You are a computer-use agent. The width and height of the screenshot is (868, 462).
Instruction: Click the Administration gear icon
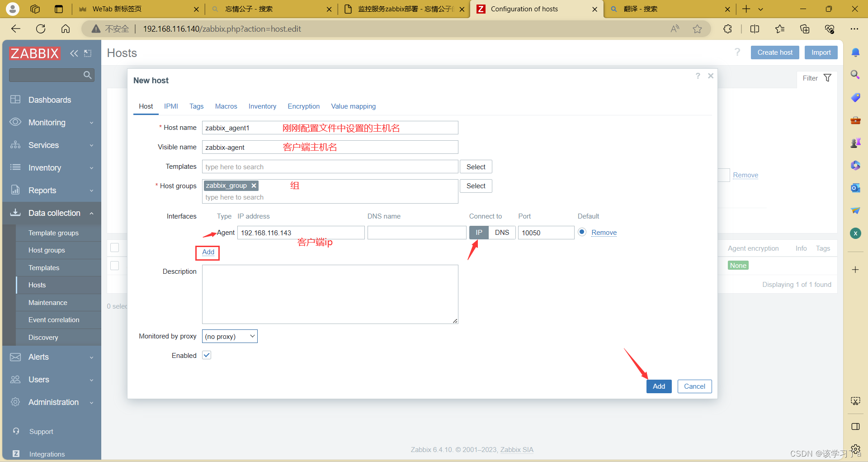click(15, 402)
